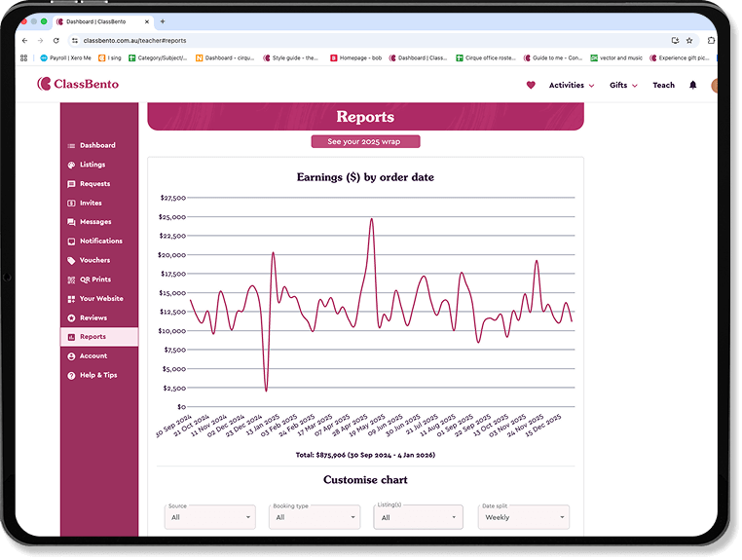Click the address bar URL
The image size is (742, 560).
click(x=135, y=41)
